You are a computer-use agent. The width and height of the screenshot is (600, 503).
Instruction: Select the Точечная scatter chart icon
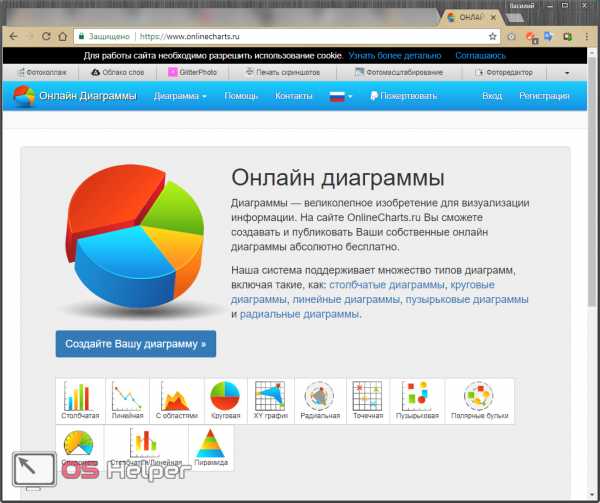coord(368,400)
